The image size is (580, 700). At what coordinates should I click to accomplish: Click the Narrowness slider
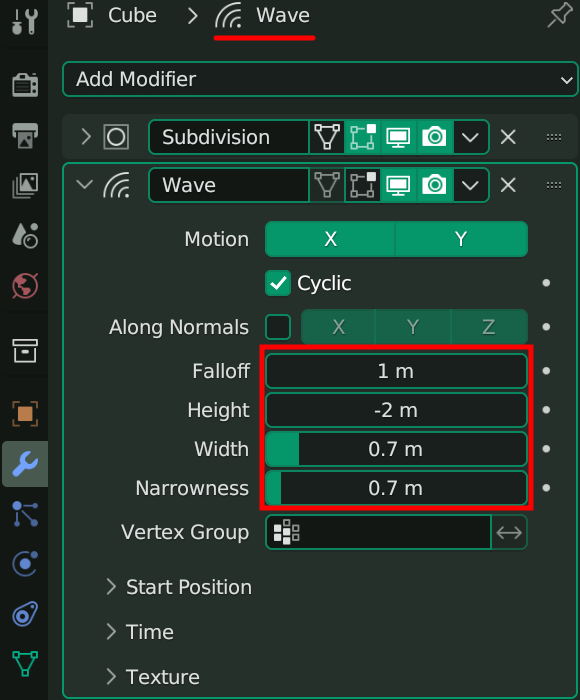[396, 488]
